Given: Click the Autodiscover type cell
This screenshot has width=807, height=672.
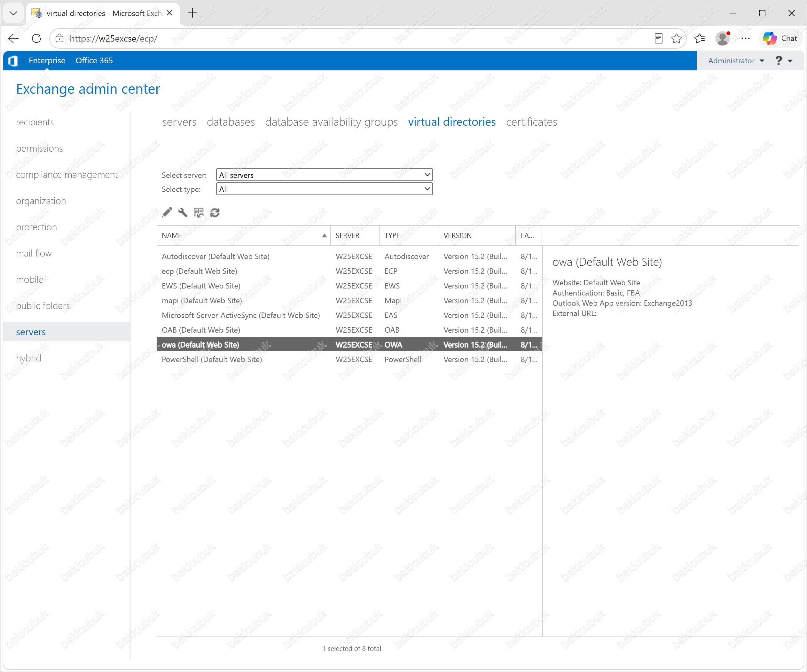Looking at the screenshot, I should point(407,257).
